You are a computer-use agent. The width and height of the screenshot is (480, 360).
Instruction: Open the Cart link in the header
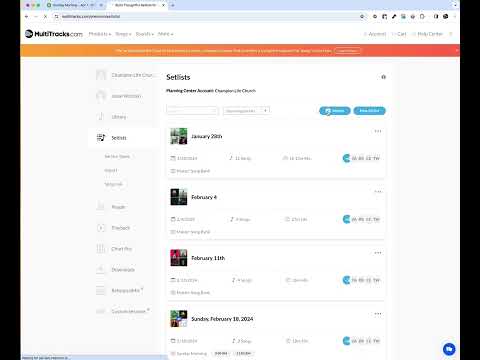pos(399,34)
